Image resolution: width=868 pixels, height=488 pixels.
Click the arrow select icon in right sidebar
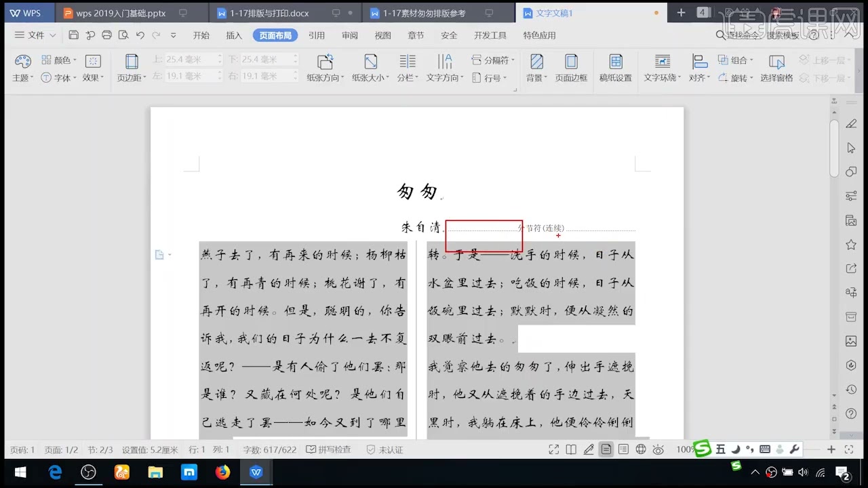coord(851,148)
